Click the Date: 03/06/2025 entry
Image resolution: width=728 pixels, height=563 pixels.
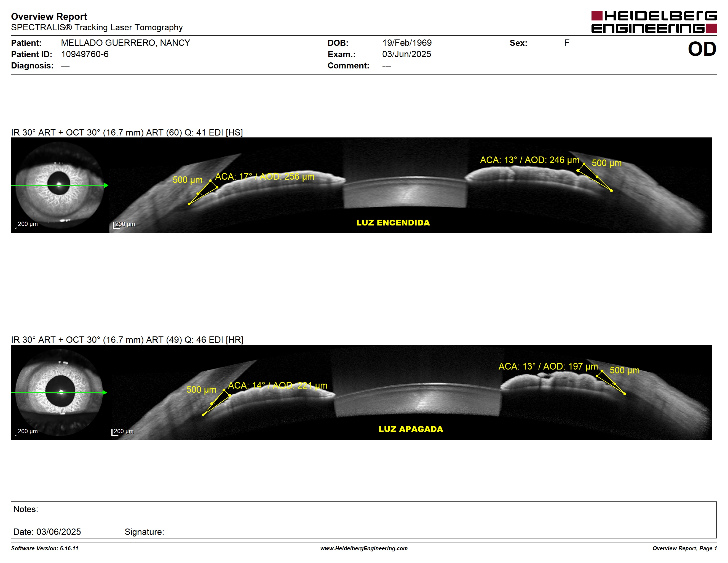47,532
